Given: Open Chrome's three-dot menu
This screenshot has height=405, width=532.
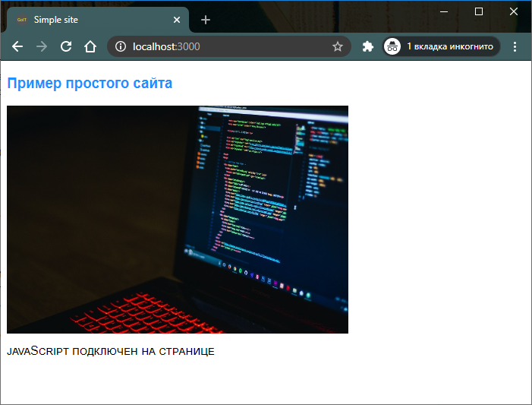Looking at the screenshot, I should coord(516,46).
